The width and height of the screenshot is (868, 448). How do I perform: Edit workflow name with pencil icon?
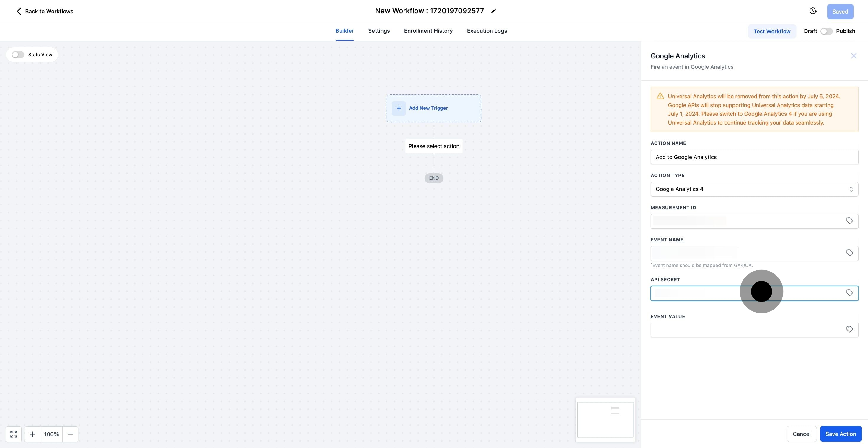[493, 11]
